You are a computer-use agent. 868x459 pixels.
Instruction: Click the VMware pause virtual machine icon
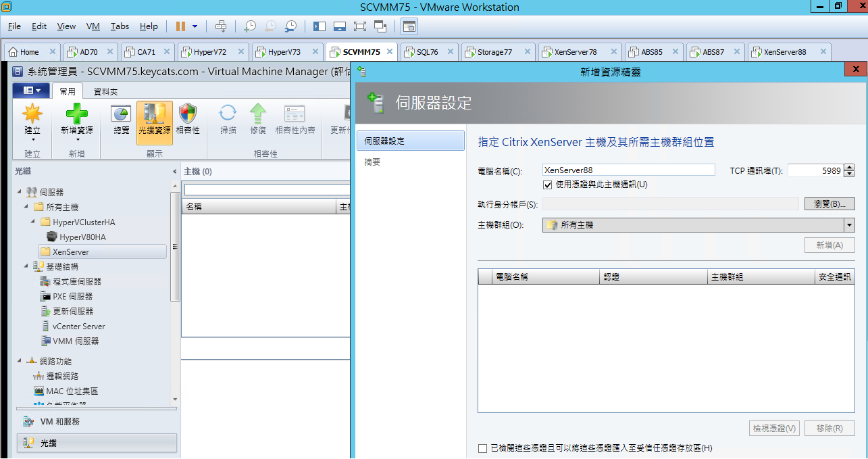pyautogui.click(x=180, y=26)
